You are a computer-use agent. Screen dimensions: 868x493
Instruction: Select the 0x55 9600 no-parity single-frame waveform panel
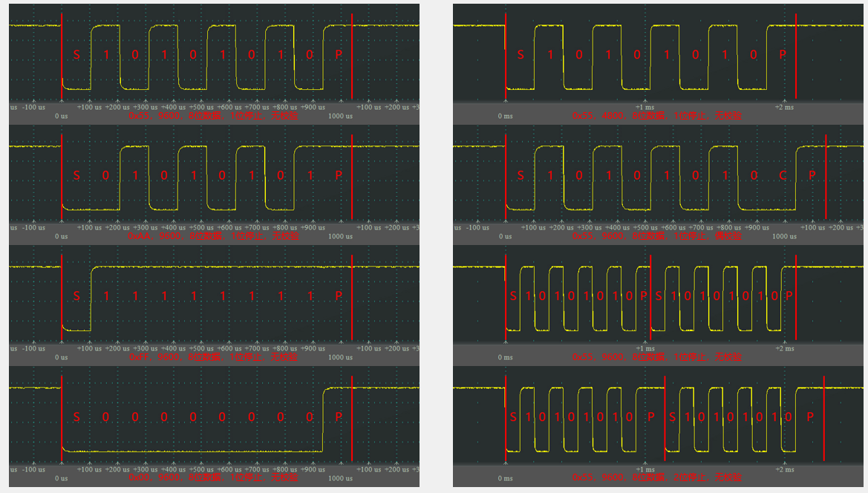point(215,64)
